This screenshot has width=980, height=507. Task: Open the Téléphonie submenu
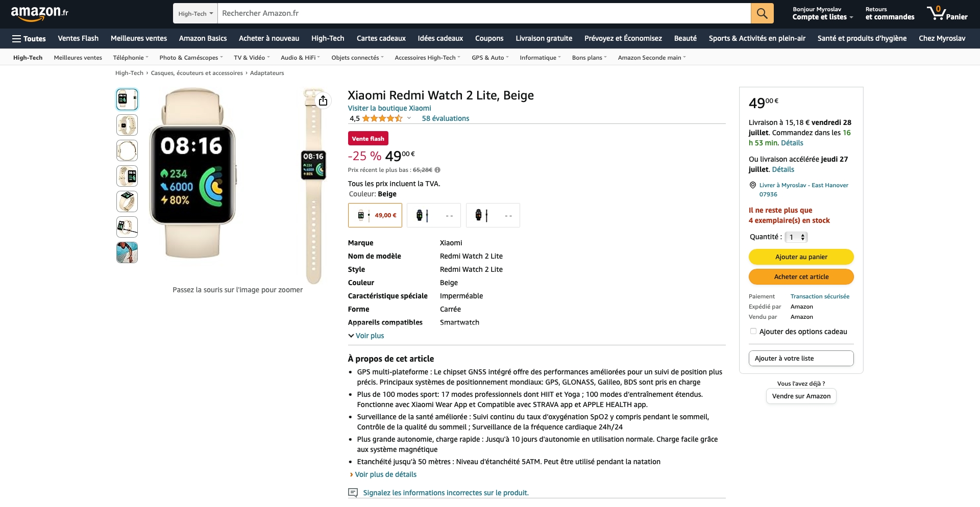tap(131, 58)
